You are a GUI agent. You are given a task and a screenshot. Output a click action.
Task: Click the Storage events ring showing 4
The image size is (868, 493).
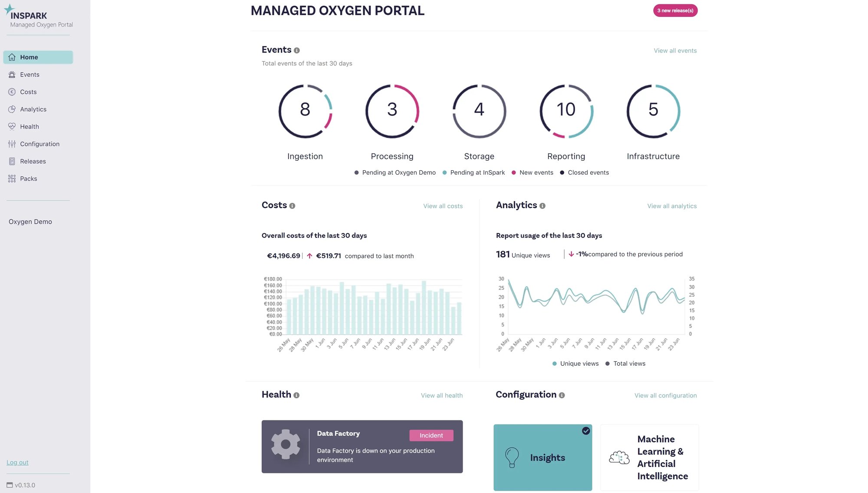pos(479,111)
